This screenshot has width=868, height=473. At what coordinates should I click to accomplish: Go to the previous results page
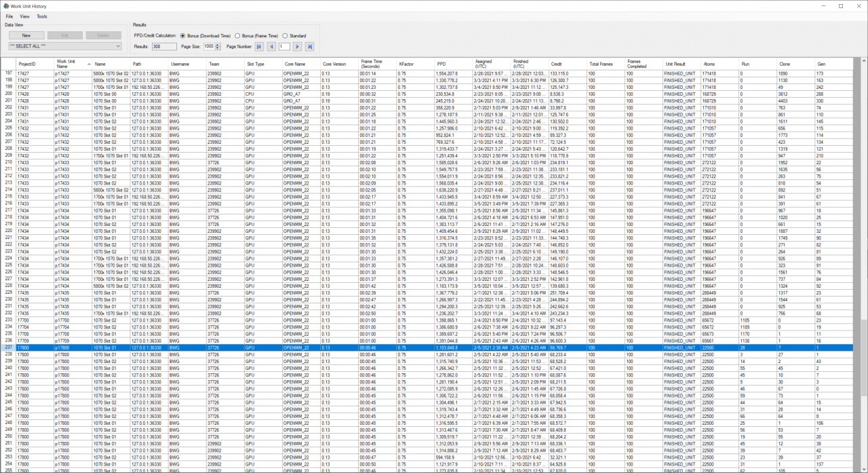(271, 46)
